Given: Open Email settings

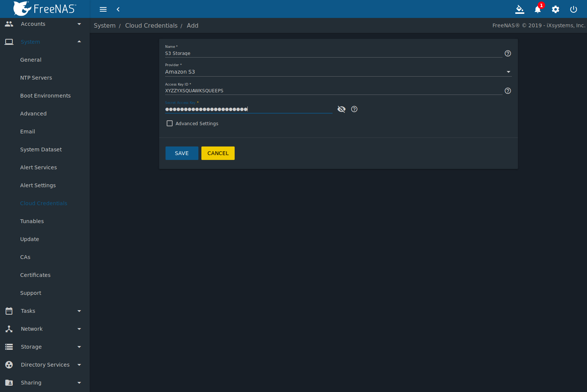Looking at the screenshot, I should tap(28, 132).
